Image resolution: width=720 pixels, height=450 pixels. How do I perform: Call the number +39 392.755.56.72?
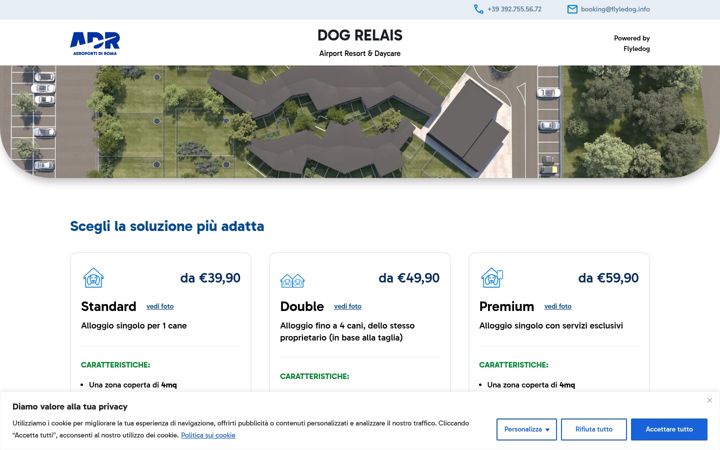tap(514, 9)
